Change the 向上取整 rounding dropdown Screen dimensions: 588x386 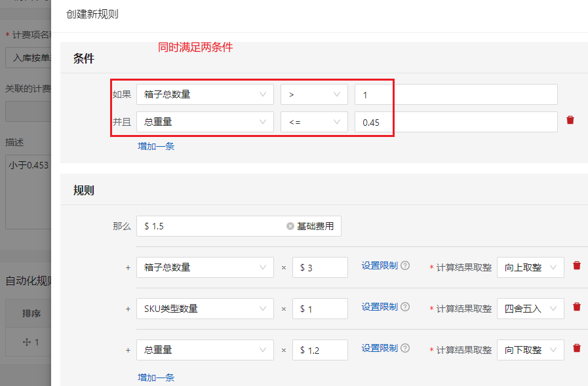530,267
